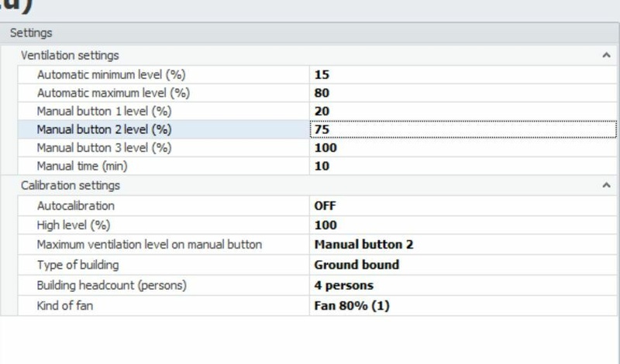Select the Kind of fan value
The image size is (620, 364).
click(352, 306)
